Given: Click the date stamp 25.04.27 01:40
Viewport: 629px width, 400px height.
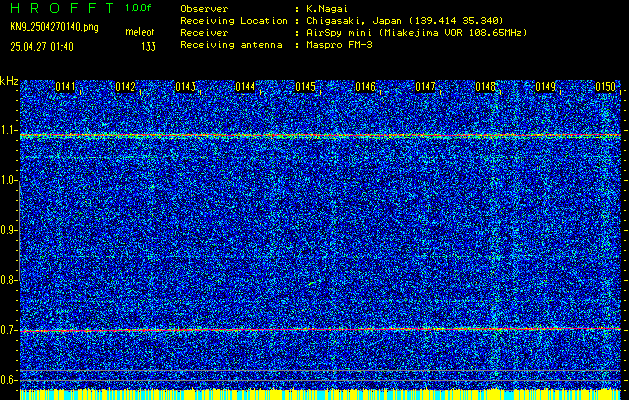Looking at the screenshot, I should pyautogui.click(x=42, y=47).
